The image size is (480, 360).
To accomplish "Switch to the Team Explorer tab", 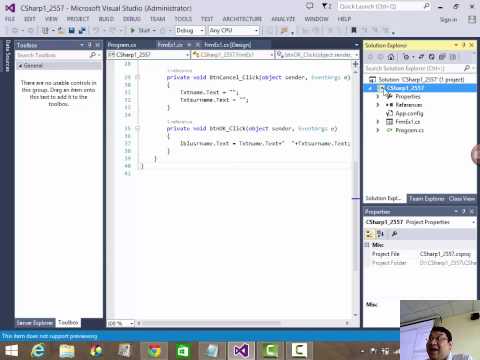I will pyautogui.click(x=427, y=199).
